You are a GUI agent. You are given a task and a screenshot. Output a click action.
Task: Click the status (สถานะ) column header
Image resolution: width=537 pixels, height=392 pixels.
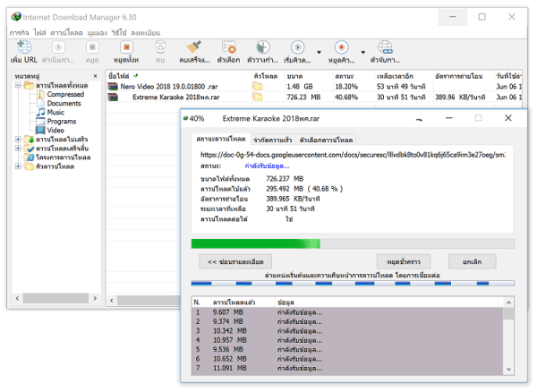[354, 76]
